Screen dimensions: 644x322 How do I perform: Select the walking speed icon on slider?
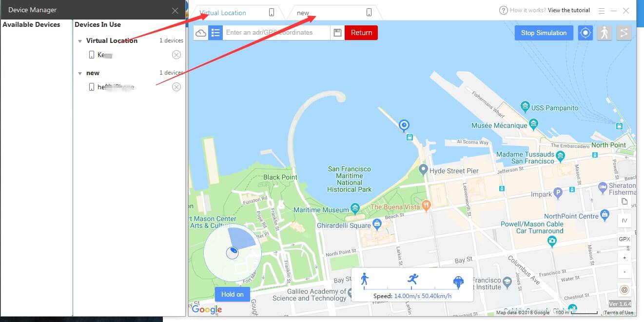click(x=364, y=279)
